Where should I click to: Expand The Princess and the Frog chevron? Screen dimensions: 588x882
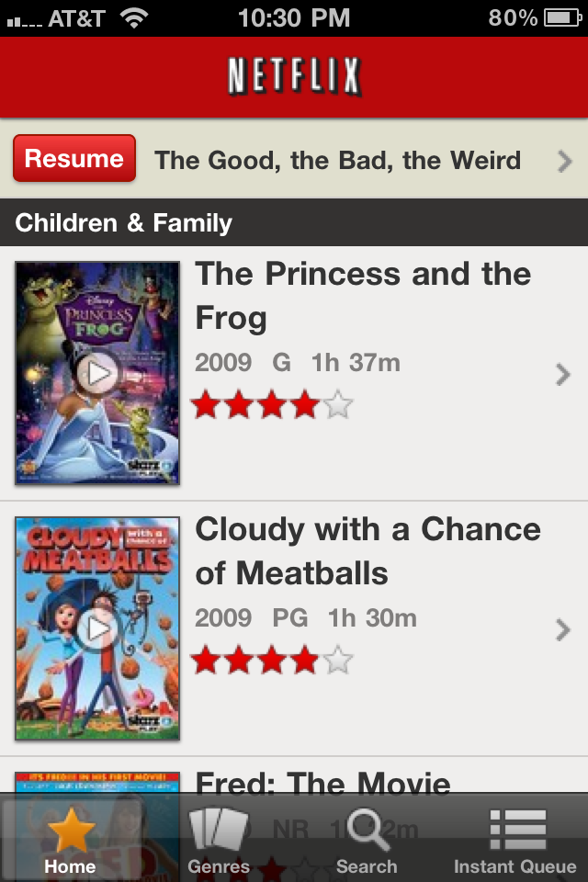(x=563, y=374)
